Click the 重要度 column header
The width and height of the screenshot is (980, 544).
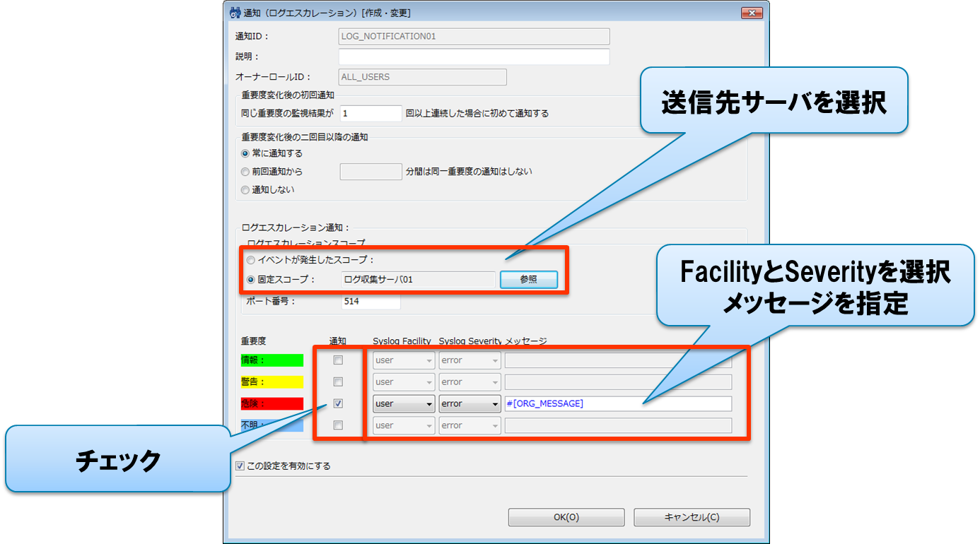[254, 341]
